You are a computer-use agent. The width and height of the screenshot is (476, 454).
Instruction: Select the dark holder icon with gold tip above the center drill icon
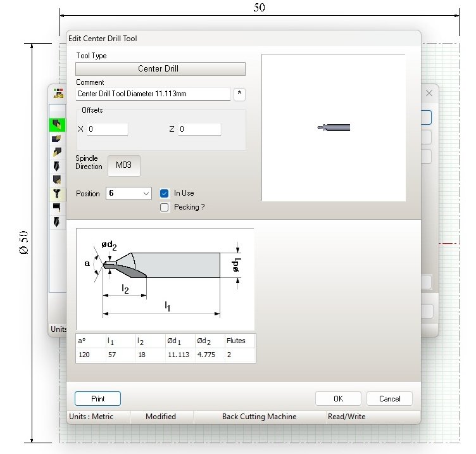[57, 180]
